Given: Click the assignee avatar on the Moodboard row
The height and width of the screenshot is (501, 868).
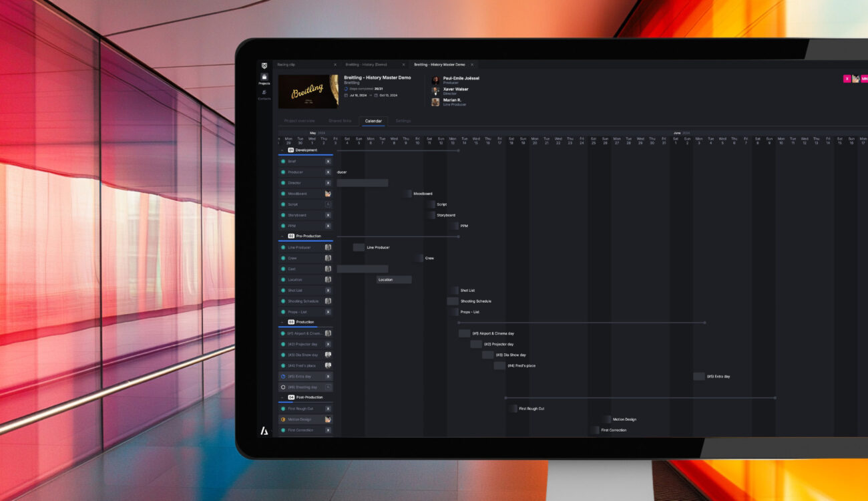Looking at the screenshot, I should click(x=328, y=194).
